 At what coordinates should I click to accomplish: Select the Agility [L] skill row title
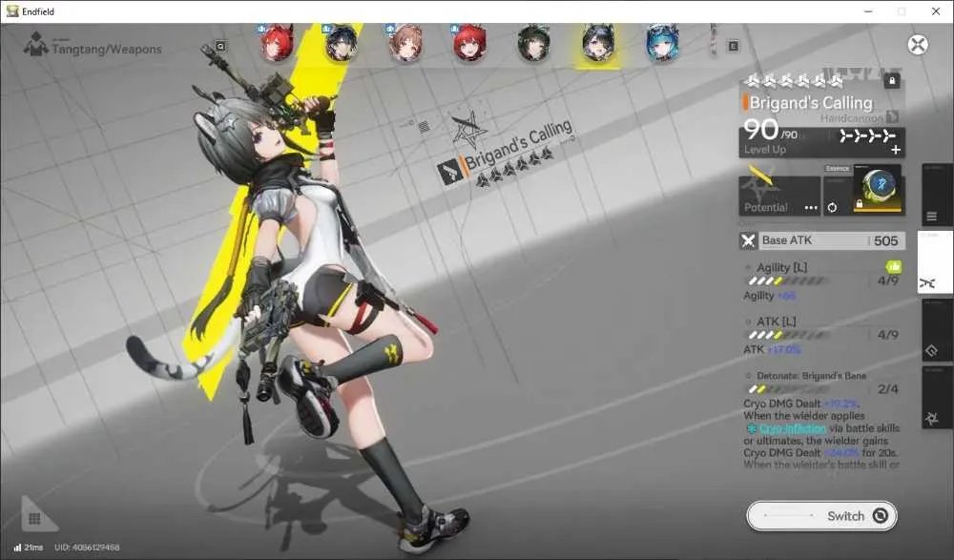(782, 267)
